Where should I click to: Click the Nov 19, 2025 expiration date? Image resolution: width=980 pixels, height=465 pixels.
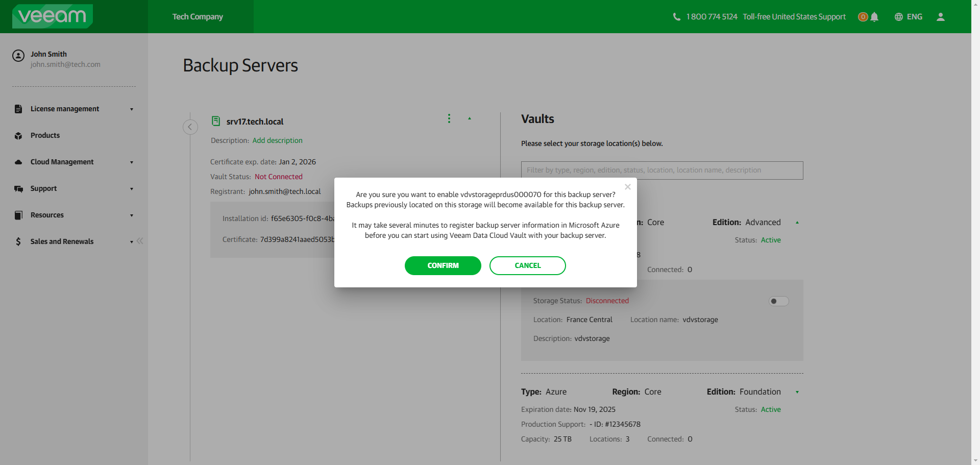pos(595,409)
